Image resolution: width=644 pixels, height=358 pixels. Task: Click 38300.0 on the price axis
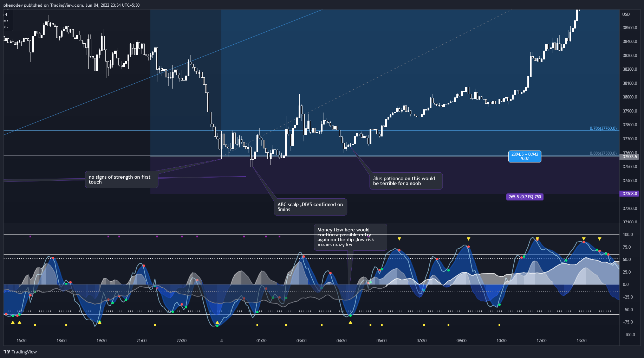pyautogui.click(x=630, y=56)
